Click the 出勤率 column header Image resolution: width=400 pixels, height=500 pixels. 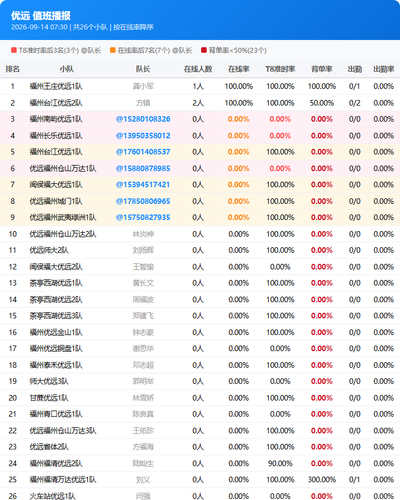tap(384, 69)
